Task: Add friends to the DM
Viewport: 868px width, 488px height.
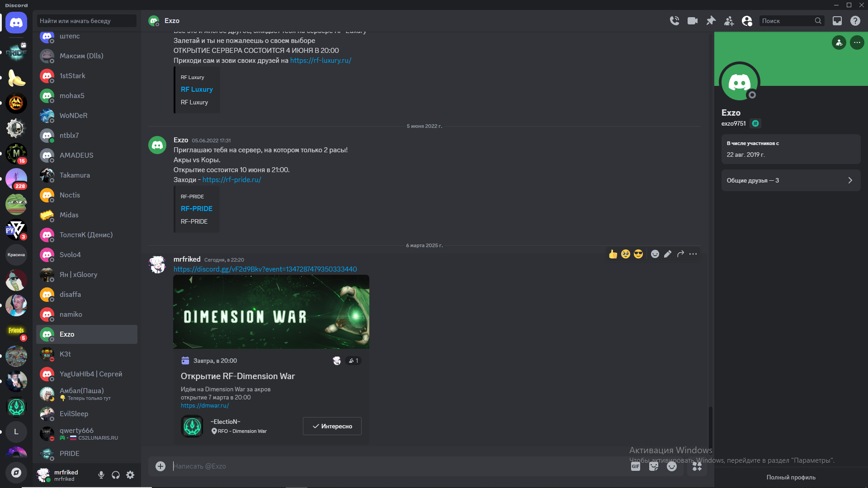Action: coord(729,21)
